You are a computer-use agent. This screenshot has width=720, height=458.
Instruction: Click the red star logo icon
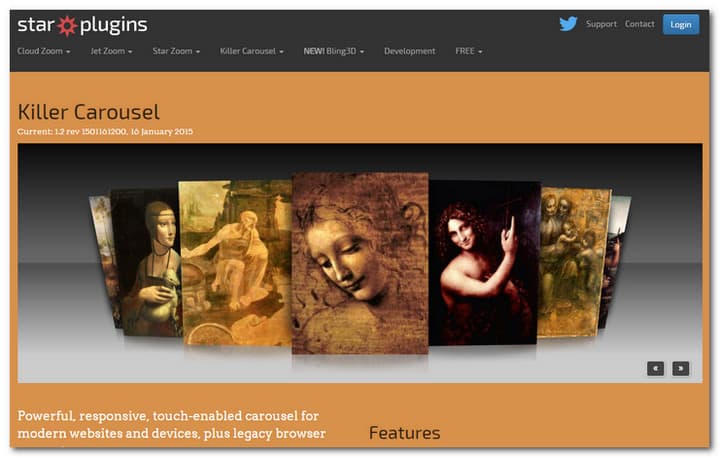67,26
